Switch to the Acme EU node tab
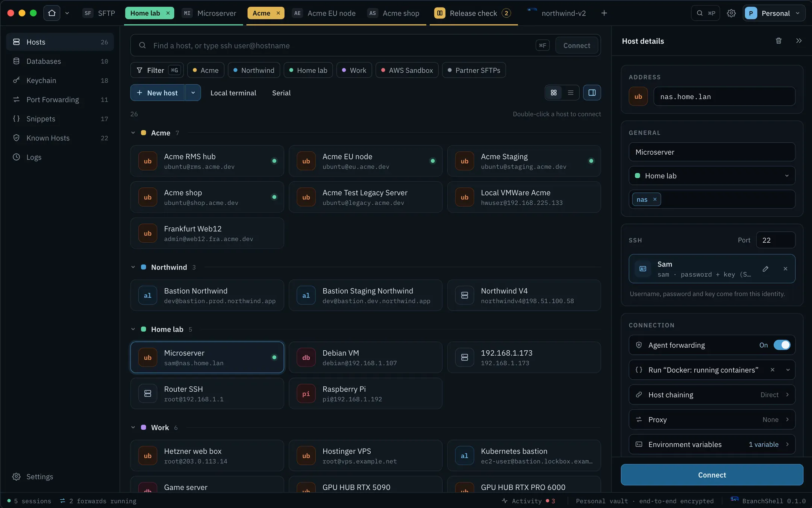The image size is (812, 508). click(x=324, y=13)
